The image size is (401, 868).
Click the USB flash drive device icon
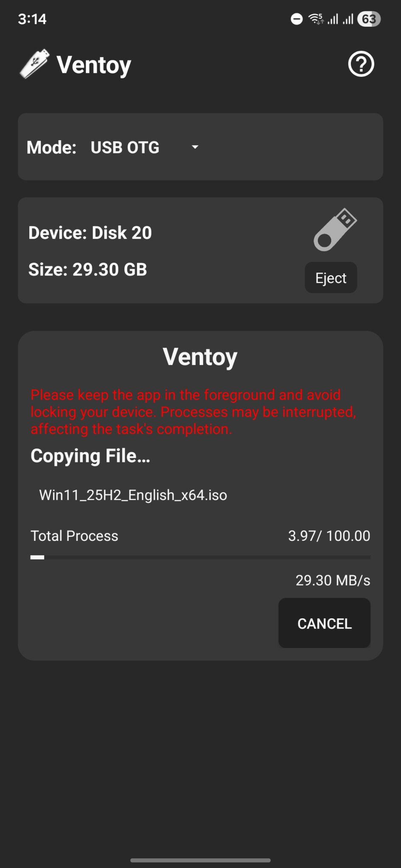click(x=335, y=229)
